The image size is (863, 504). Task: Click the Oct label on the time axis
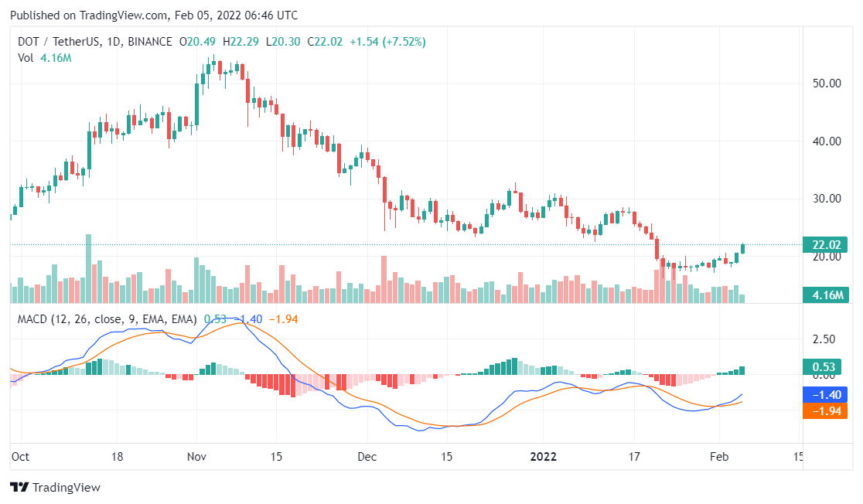[x=21, y=456]
